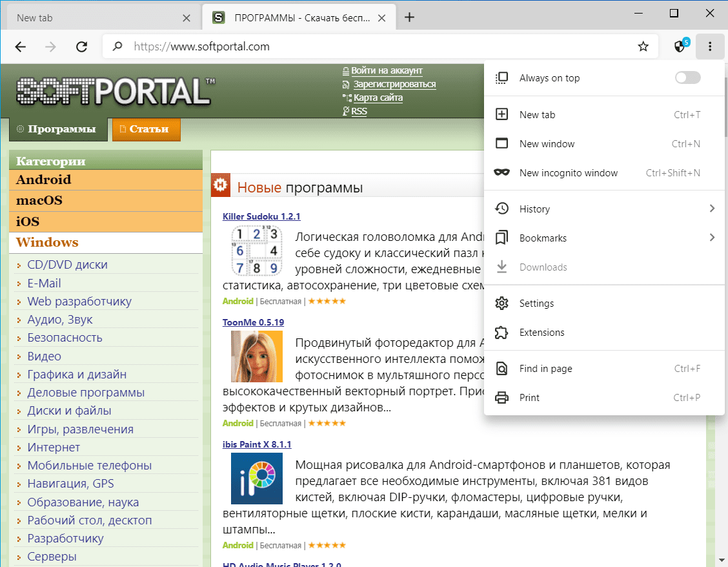This screenshot has height=567, width=728.
Task: Click the Find in page icon
Action: 502,369
